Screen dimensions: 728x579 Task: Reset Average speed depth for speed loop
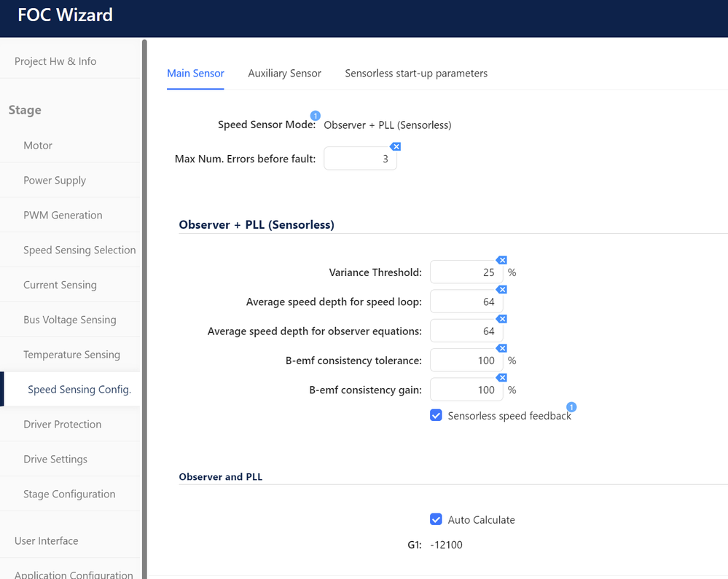pyautogui.click(x=501, y=290)
